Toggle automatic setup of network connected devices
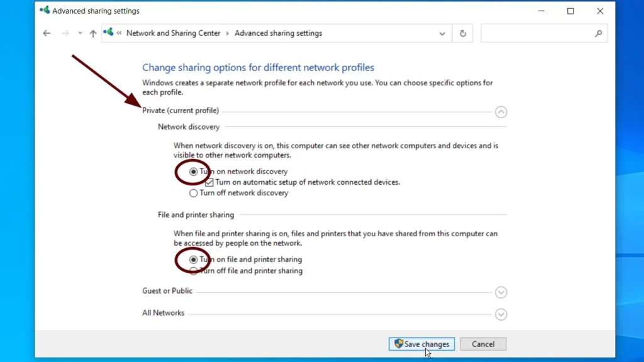The width and height of the screenshot is (644, 362). tap(209, 182)
